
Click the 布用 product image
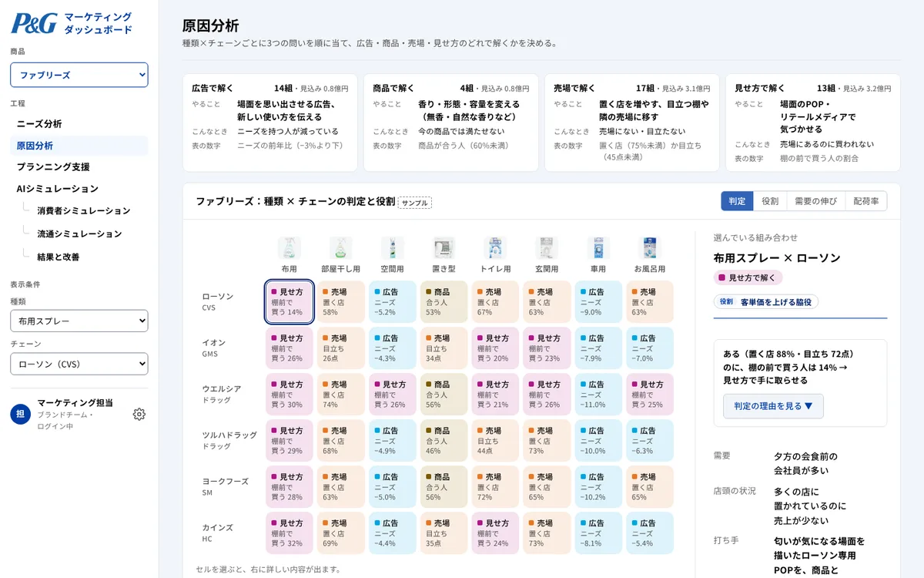coord(290,248)
